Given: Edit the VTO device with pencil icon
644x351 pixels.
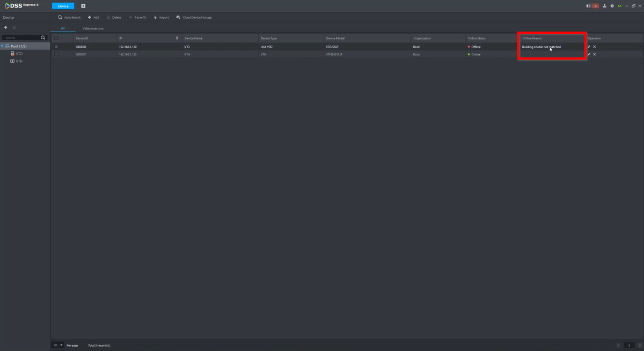Looking at the screenshot, I should pyautogui.click(x=589, y=47).
